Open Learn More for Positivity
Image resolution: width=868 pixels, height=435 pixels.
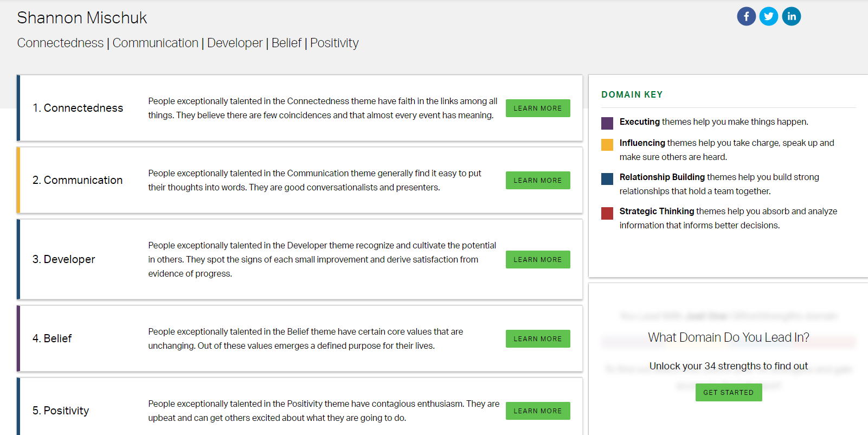tap(537, 411)
